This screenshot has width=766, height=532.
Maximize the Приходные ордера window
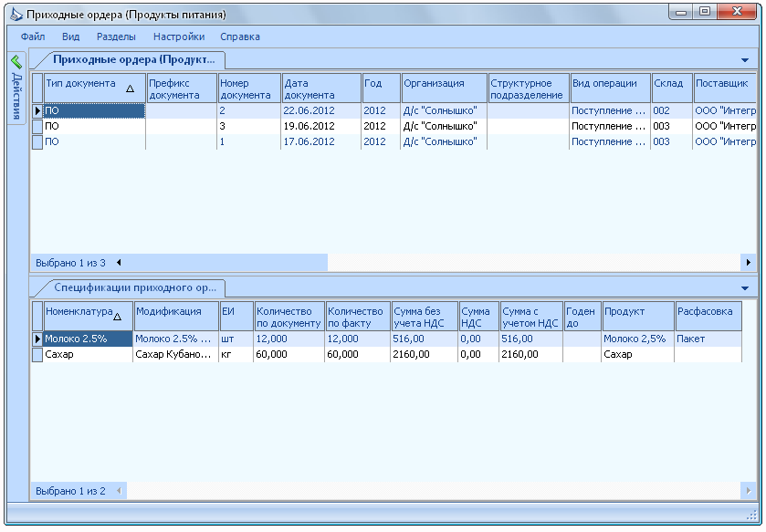click(x=705, y=12)
